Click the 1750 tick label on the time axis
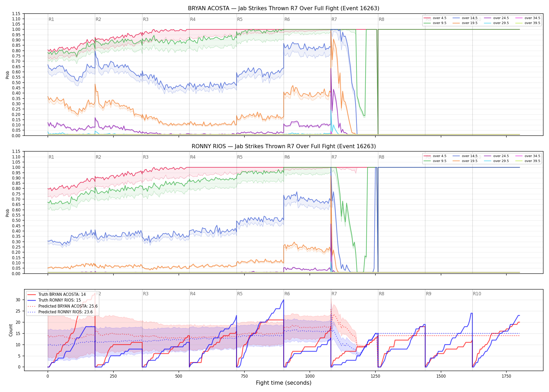The image size is (549, 392). [x=506, y=376]
